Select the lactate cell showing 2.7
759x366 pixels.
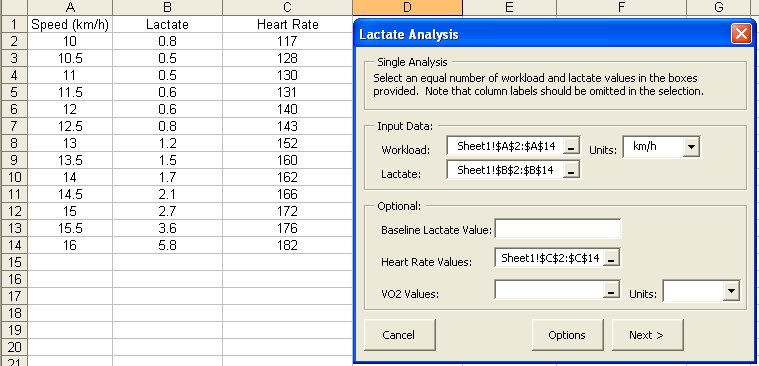point(167,211)
